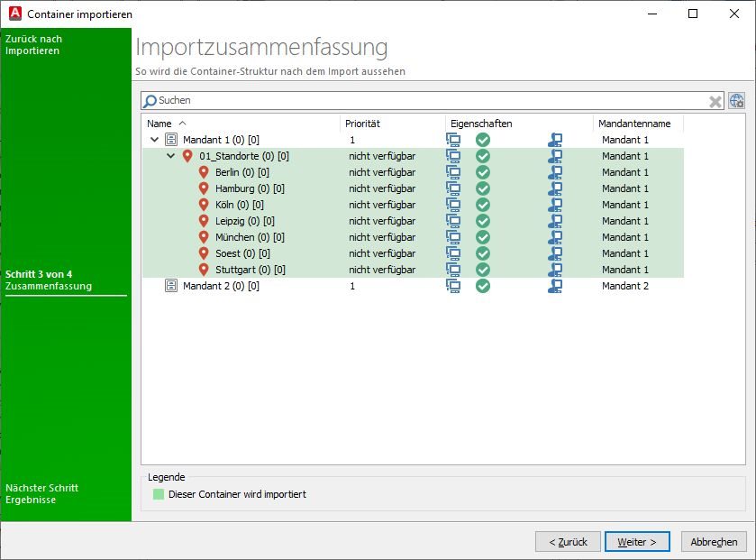Collapse the 01_Standorte tree node
Viewport: 756px width, 560px height.
[x=170, y=156]
